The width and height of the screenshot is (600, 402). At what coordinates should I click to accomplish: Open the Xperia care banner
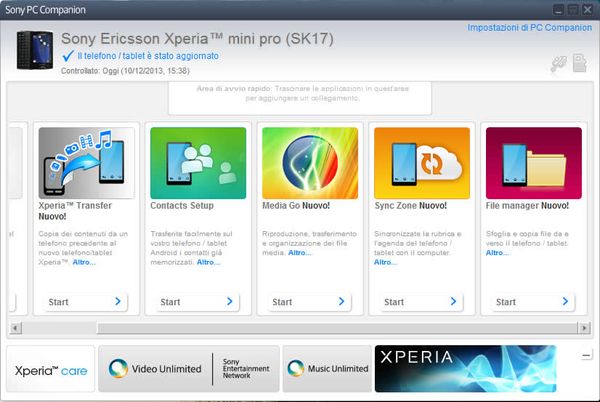51,369
